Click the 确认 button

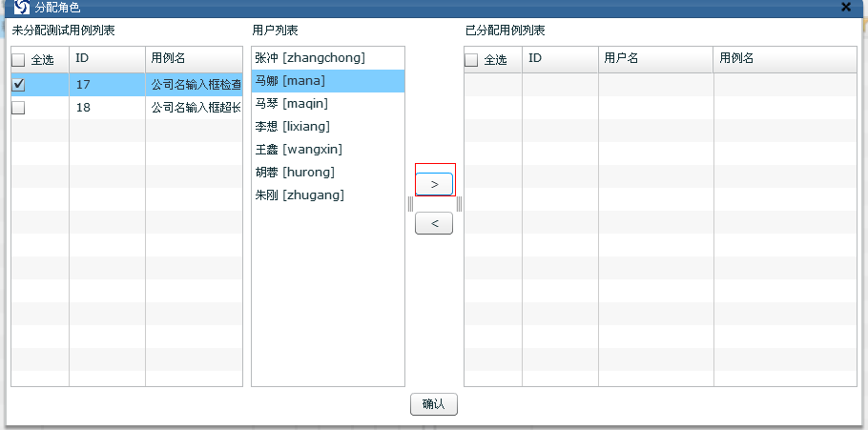[x=434, y=404]
